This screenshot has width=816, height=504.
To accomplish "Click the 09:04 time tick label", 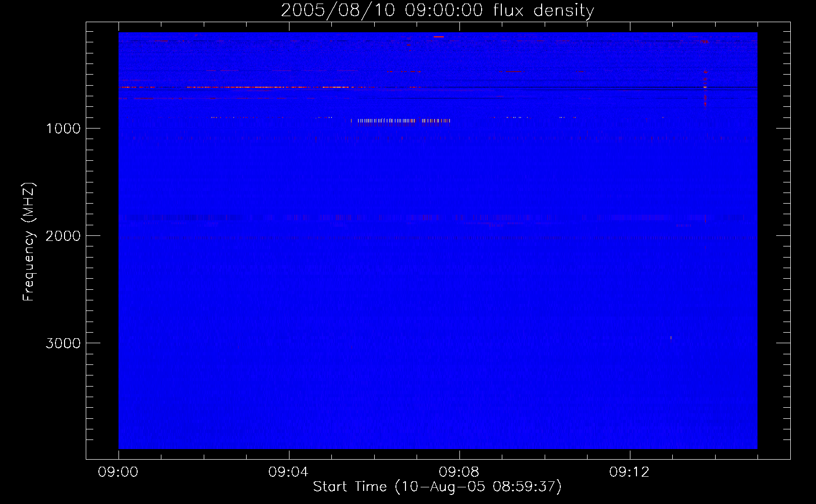I will (289, 472).
